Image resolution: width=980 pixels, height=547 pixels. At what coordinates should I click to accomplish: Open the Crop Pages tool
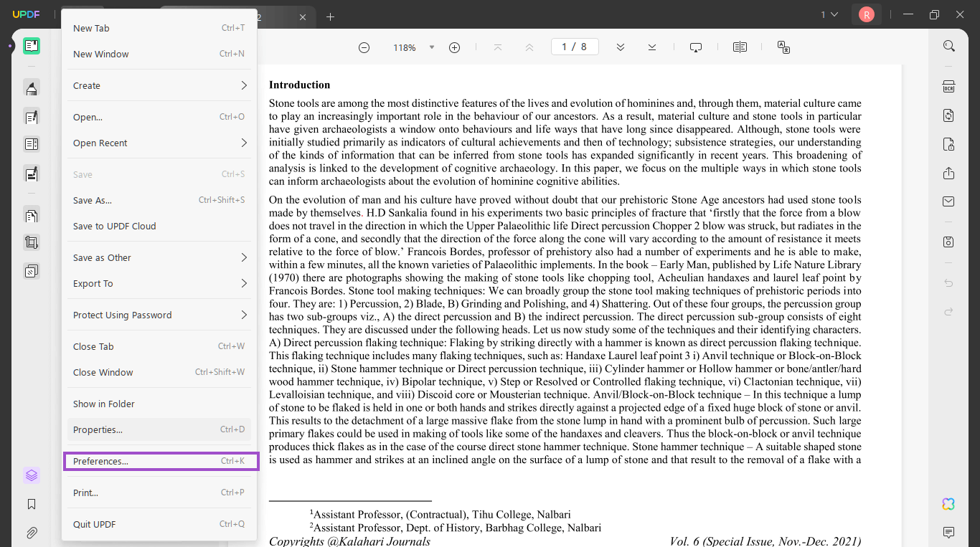click(x=32, y=242)
